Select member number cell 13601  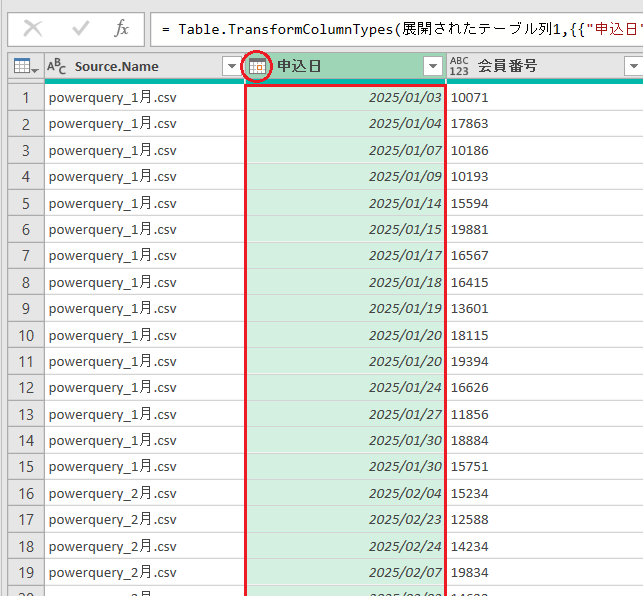point(545,309)
